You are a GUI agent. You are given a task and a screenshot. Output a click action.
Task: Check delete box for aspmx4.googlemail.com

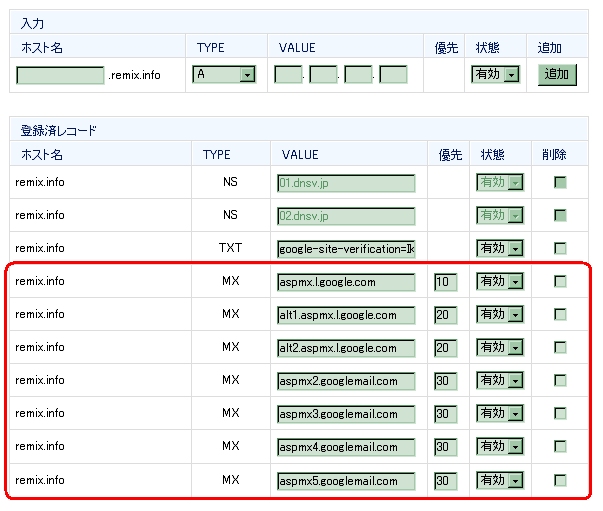[560, 447]
